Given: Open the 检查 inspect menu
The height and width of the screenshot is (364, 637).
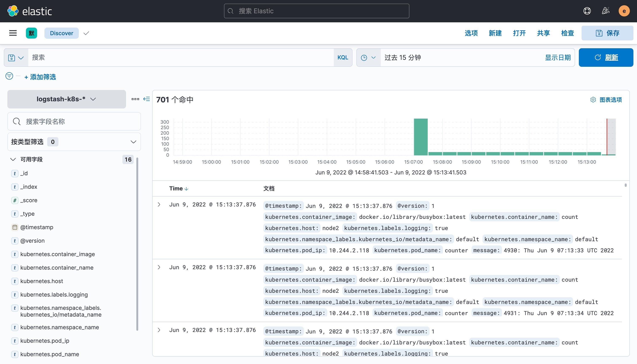Looking at the screenshot, I should click(x=567, y=33).
